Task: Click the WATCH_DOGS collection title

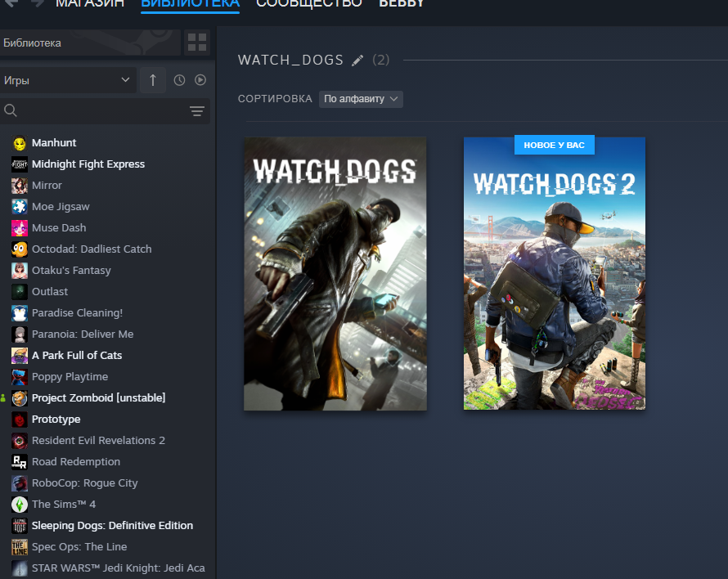Action: tap(290, 61)
